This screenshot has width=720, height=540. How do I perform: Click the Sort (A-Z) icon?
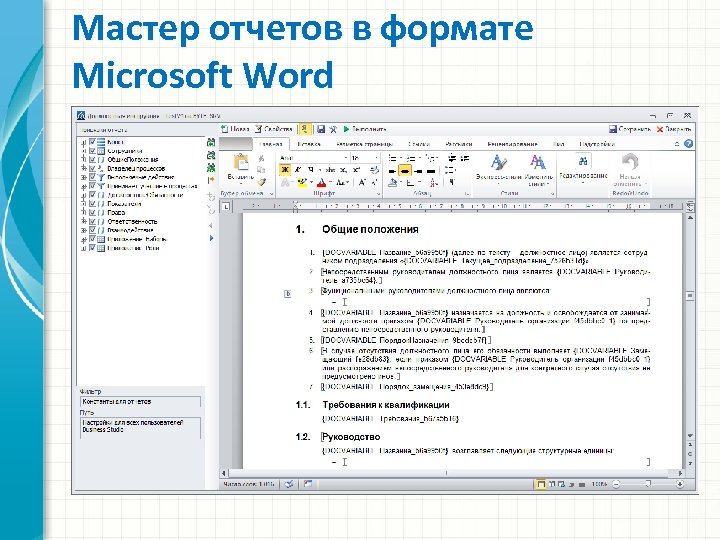[x=434, y=182]
